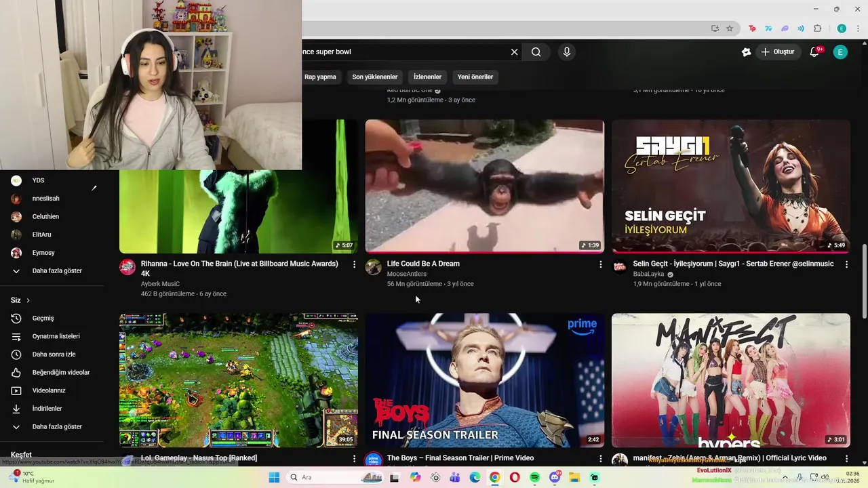Open the YouTube account avatar E

[840, 52]
